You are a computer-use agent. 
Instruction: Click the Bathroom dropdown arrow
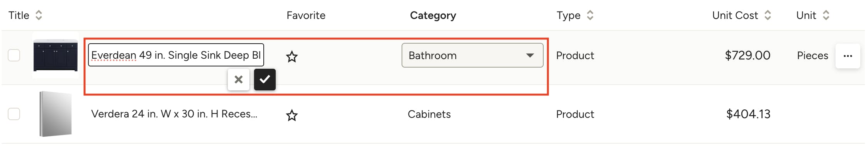click(x=530, y=56)
